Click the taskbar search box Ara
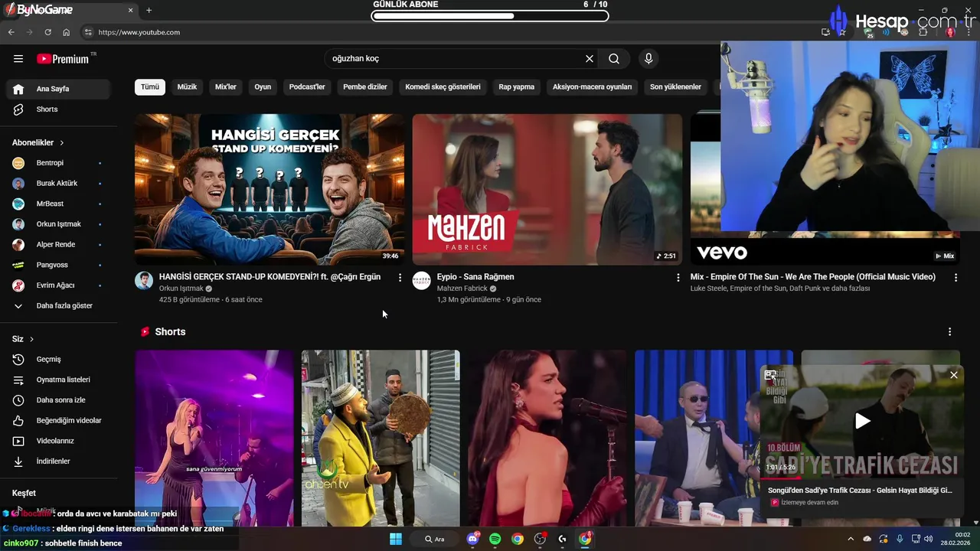980x551 pixels. click(436, 539)
